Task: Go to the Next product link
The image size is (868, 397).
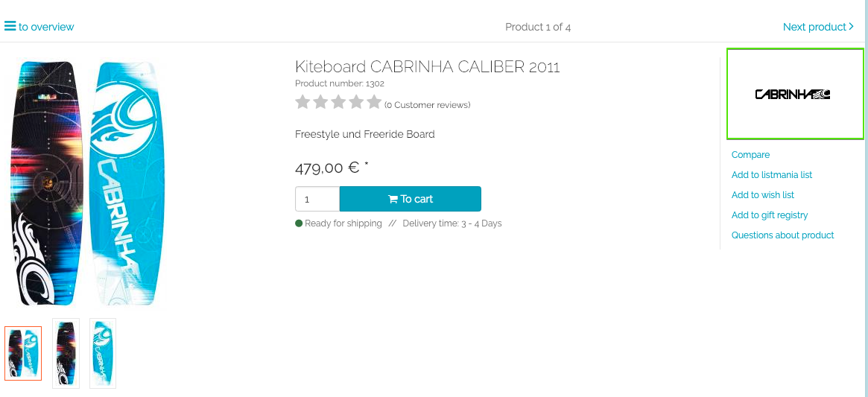Action: [x=814, y=27]
